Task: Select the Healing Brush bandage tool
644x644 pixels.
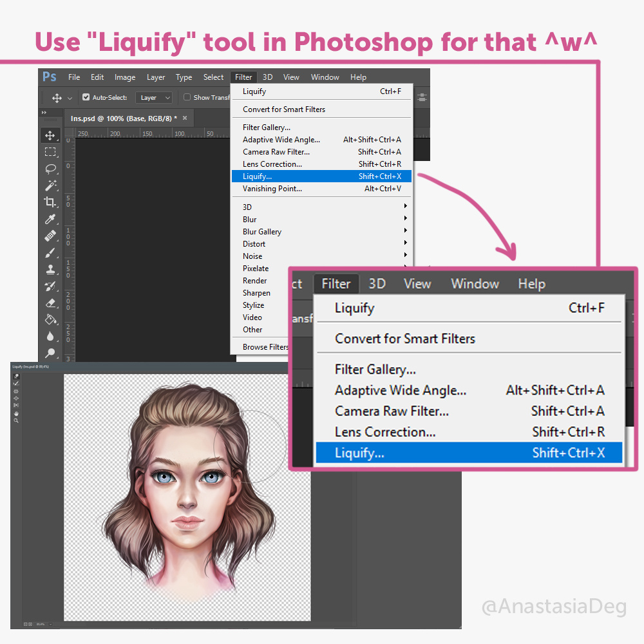Action: click(x=50, y=236)
